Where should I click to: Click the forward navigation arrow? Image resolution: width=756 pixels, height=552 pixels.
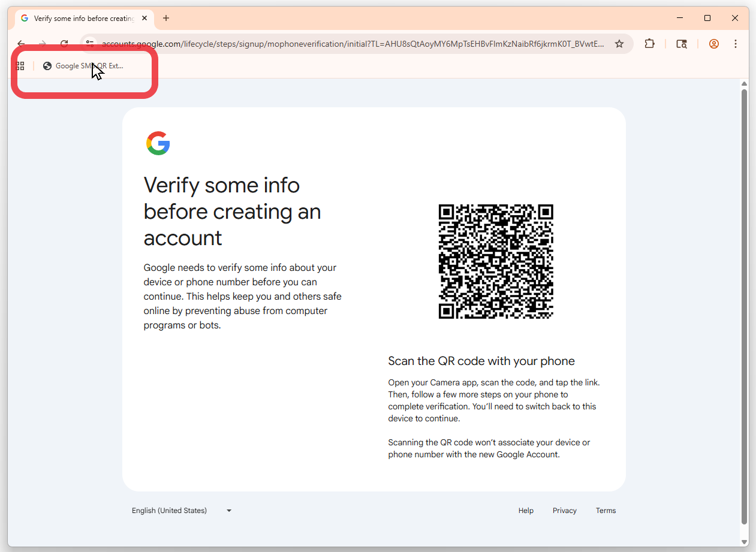[x=43, y=44]
